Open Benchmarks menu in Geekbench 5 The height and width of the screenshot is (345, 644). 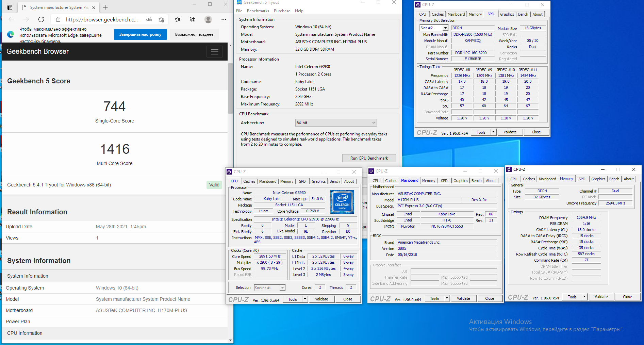[x=258, y=11]
